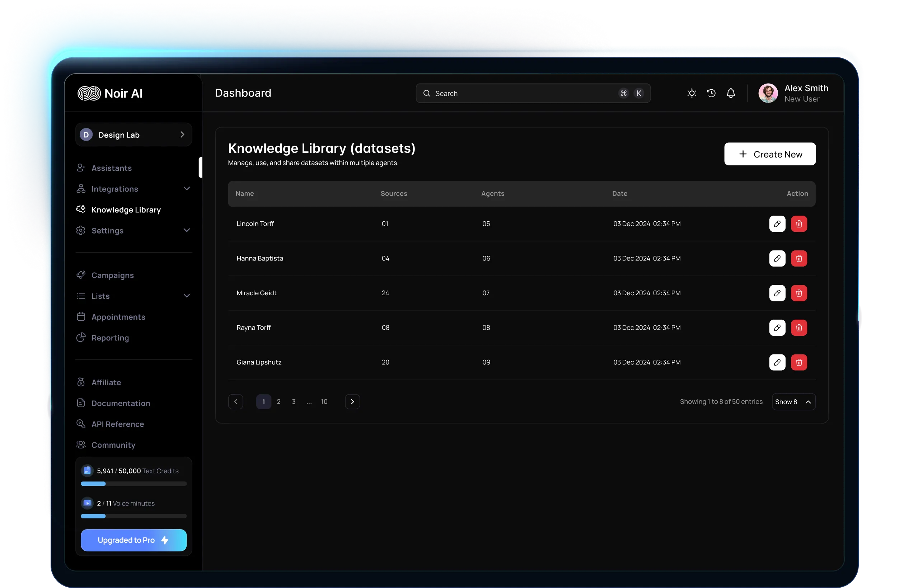Select the Assistants sidebar icon
This screenshot has width=909, height=588.
(81, 168)
